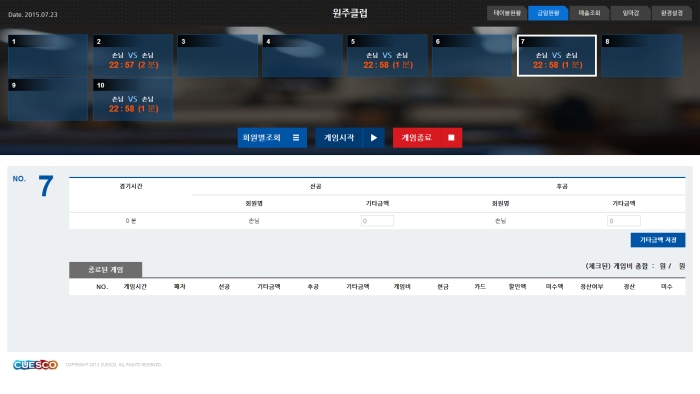Switch to the 금일현황 tab
700x394 pixels.
548,13
